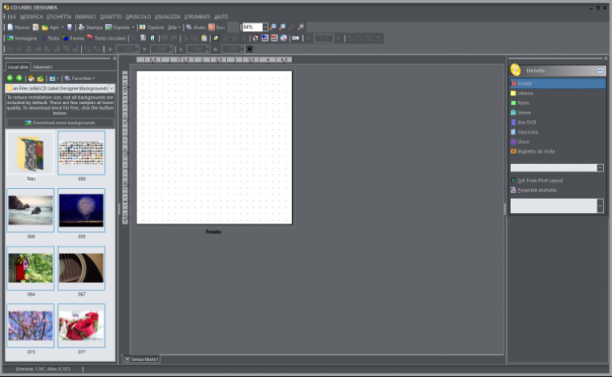This screenshot has height=377, width=612.
Task: Select the birdhouse thumbnail 064
Action: tap(30, 268)
